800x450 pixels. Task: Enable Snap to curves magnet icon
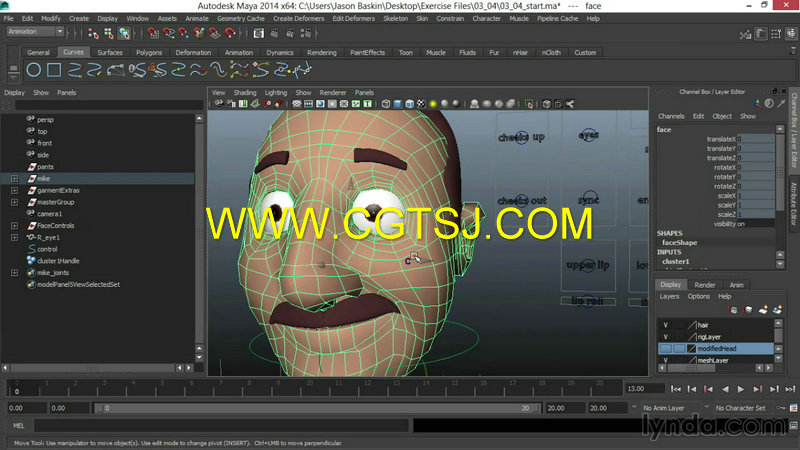[168, 34]
